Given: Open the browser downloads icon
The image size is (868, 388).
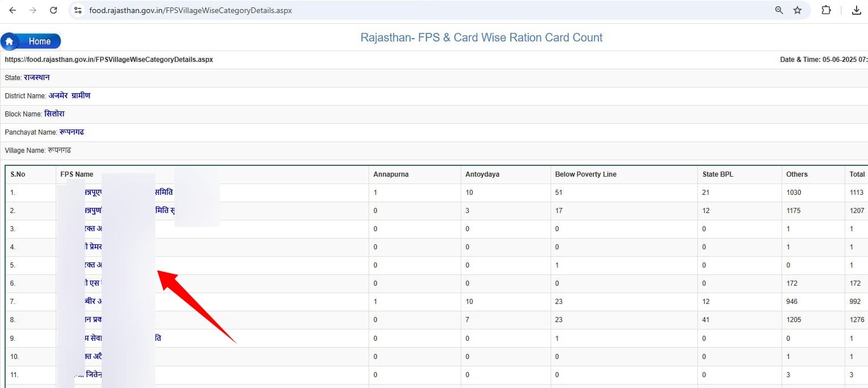Looking at the screenshot, I should coord(855,10).
